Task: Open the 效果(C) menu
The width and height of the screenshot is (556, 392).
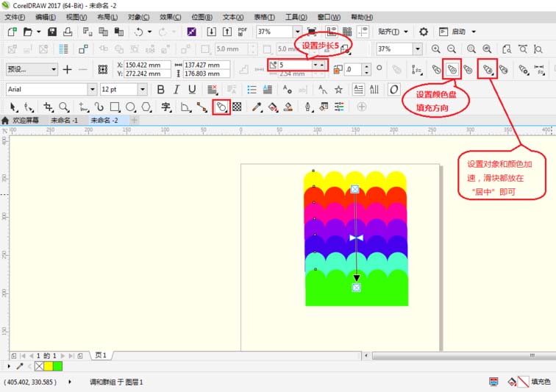Action: pyautogui.click(x=171, y=16)
